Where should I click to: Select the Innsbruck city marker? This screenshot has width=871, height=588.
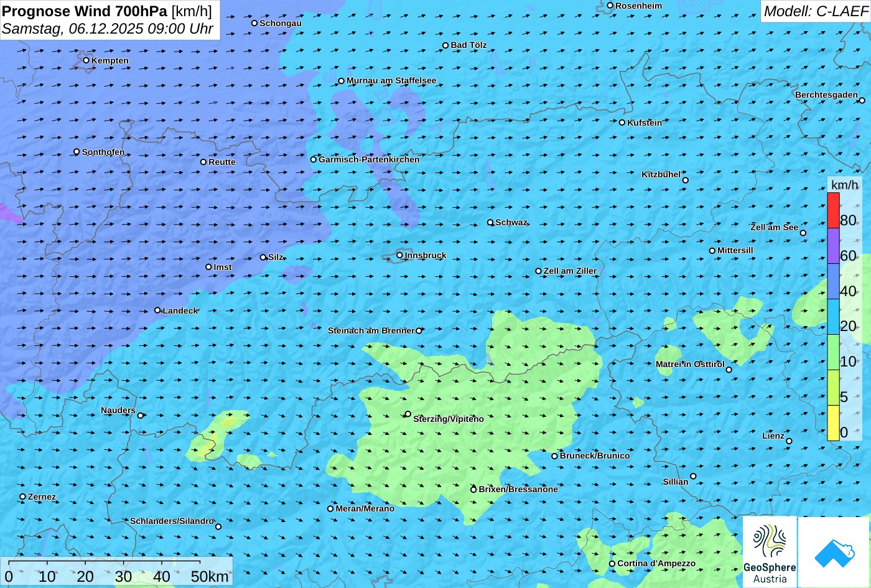coord(399,255)
